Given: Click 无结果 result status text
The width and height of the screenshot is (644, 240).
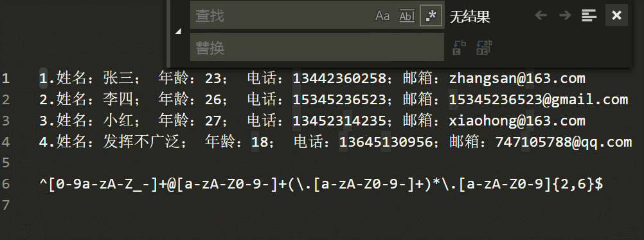Looking at the screenshot, I should pos(470,17).
